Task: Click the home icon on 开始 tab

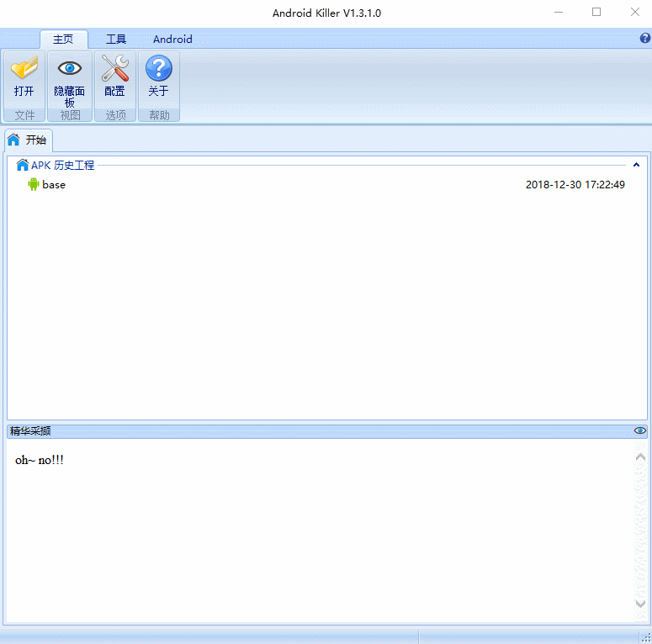Action: (13, 140)
